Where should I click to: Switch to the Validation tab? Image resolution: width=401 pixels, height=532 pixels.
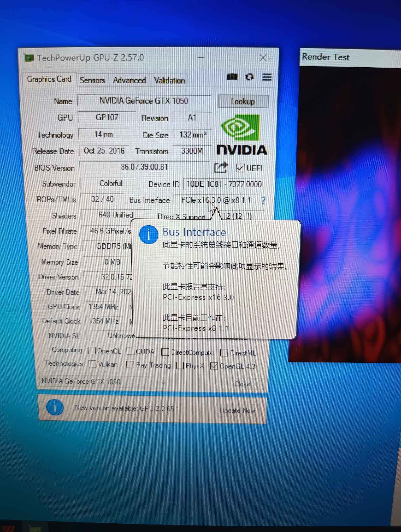[x=169, y=81]
